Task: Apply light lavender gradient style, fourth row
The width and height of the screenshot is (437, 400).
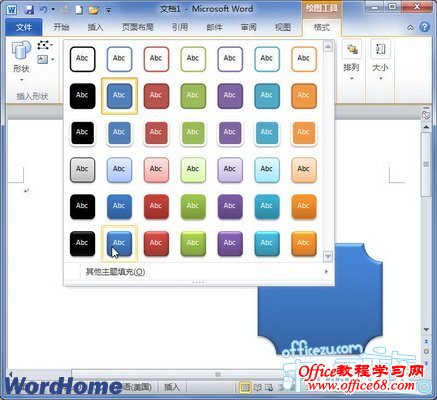Action: (x=230, y=170)
